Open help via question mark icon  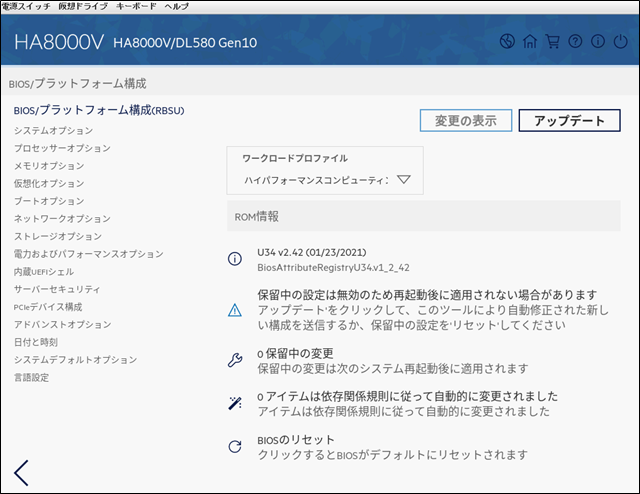(x=574, y=43)
